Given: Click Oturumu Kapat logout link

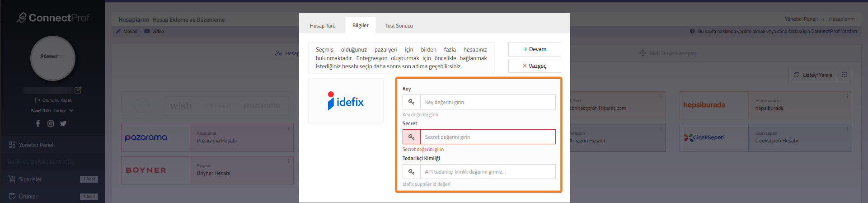Looking at the screenshot, I should click(53, 100).
